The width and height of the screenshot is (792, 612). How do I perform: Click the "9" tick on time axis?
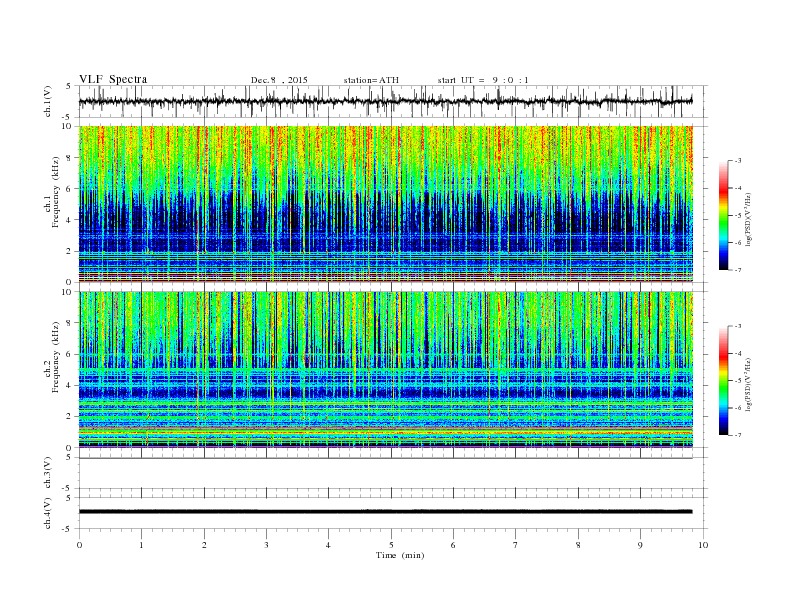tap(640, 545)
